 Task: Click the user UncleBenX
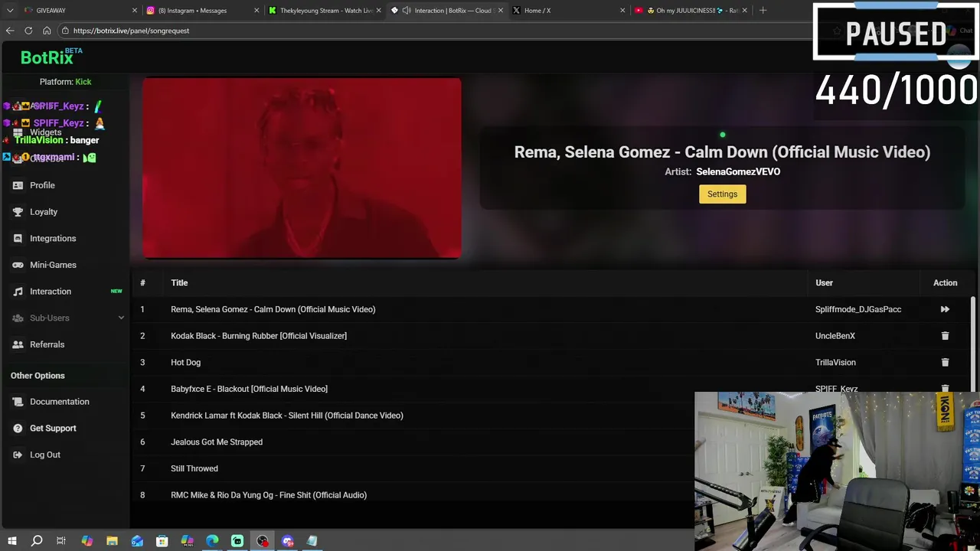(x=835, y=336)
